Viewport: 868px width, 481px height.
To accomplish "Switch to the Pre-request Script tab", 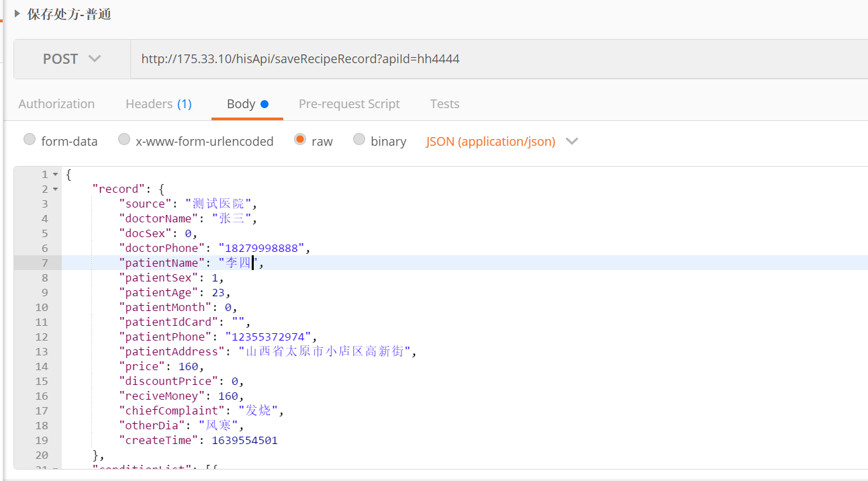I will click(x=349, y=103).
